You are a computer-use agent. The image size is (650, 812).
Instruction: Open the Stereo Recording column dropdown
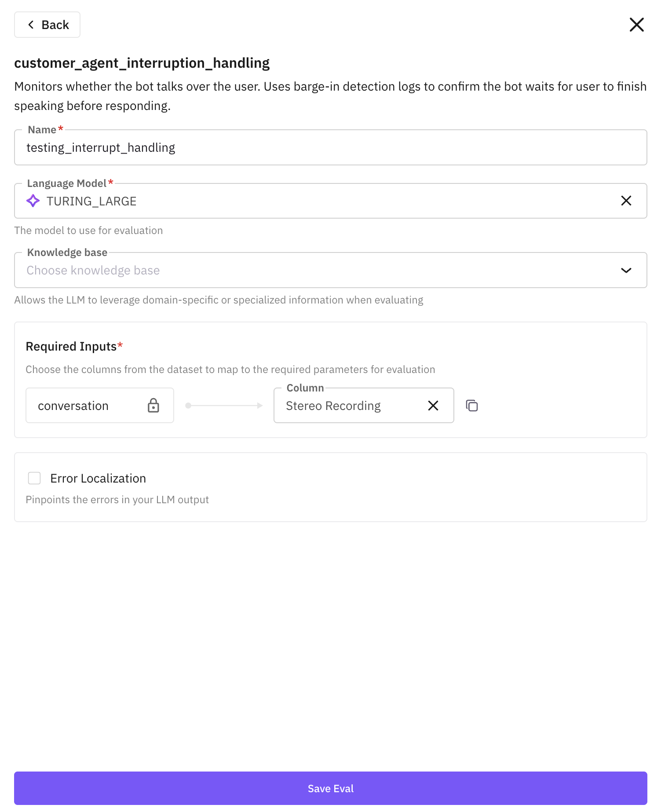pos(347,406)
